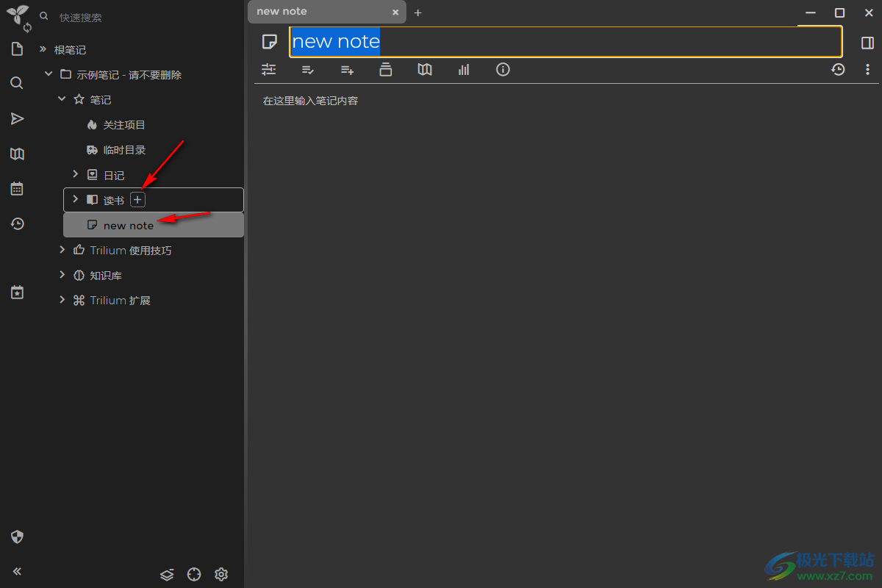Maximize the Trilium window
Viewport: 882px width, 588px height.
coord(839,12)
